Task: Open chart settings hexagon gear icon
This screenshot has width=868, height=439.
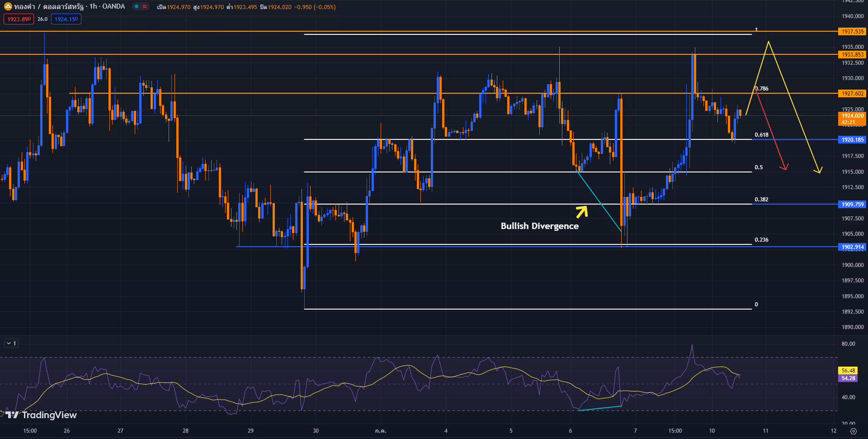Action: pos(853,431)
